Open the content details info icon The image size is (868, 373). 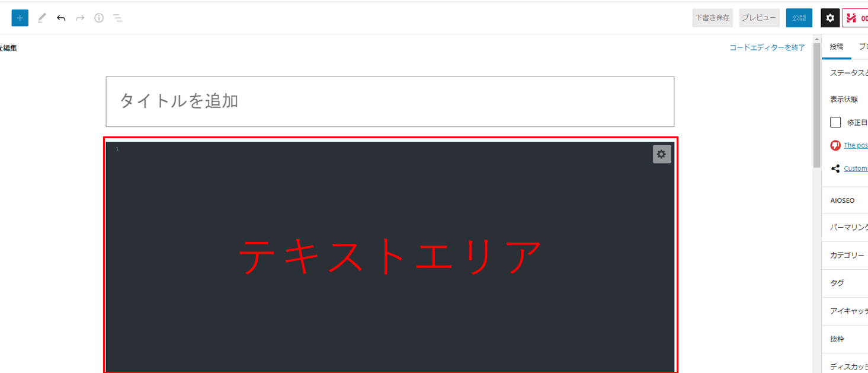tap(99, 18)
